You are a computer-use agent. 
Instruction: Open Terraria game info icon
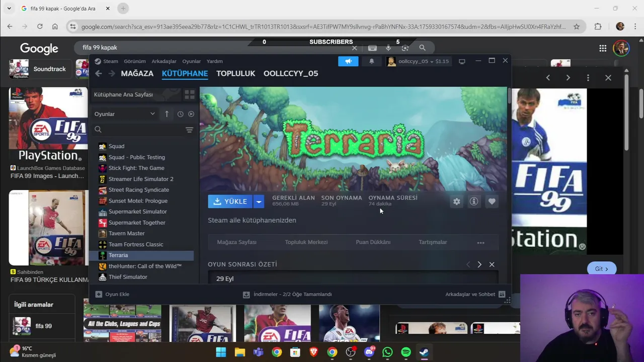coord(474,202)
